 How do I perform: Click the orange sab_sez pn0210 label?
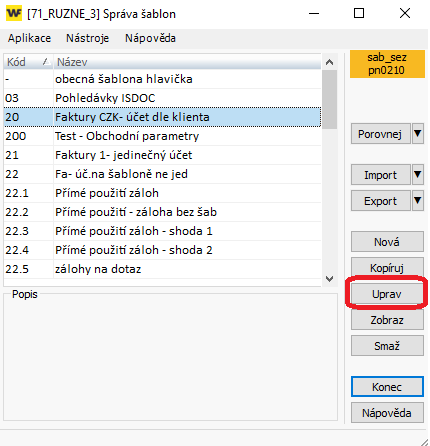pyautogui.click(x=387, y=64)
